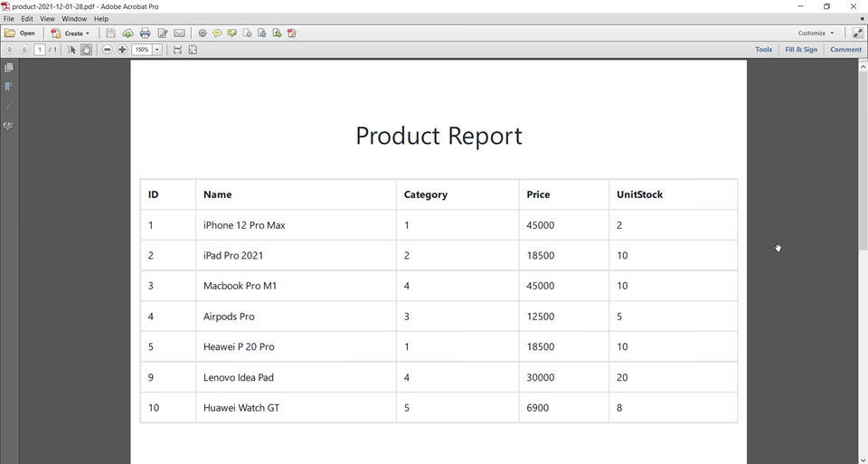
Task: Open the Customize toolbar dropdown
Action: tap(816, 33)
